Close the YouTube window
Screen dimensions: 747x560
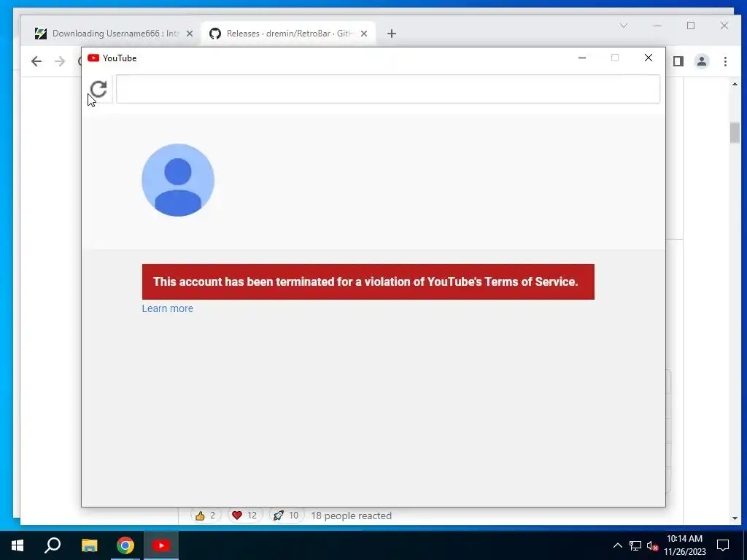coord(649,58)
